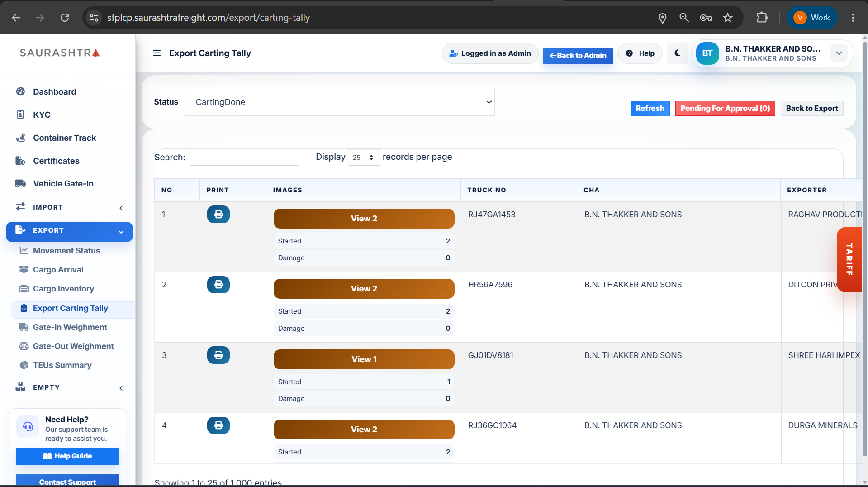This screenshot has height=487, width=868.
Task: Open Movement Status submenu item
Action: click(x=66, y=251)
